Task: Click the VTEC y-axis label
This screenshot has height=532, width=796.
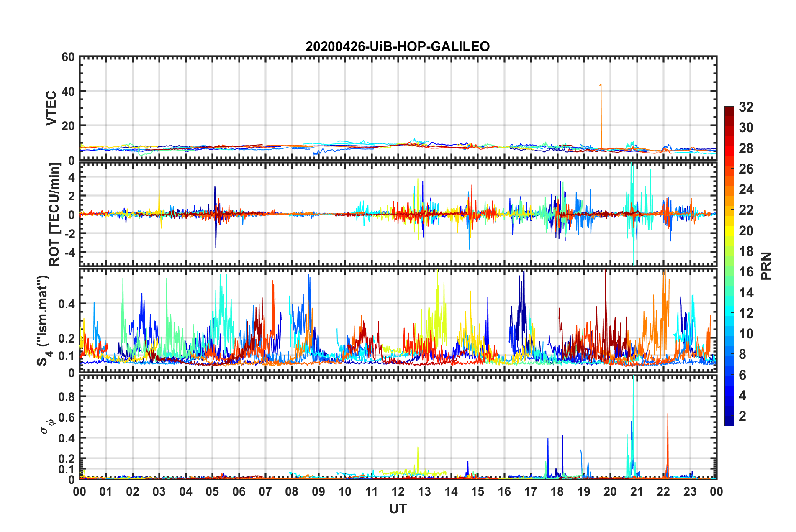Action: 51,108
